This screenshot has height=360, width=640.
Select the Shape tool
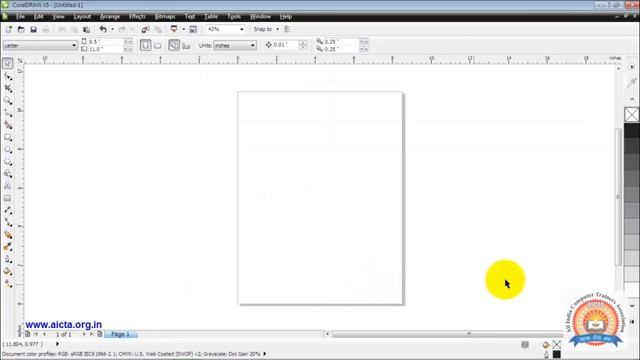[x=7, y=76]
